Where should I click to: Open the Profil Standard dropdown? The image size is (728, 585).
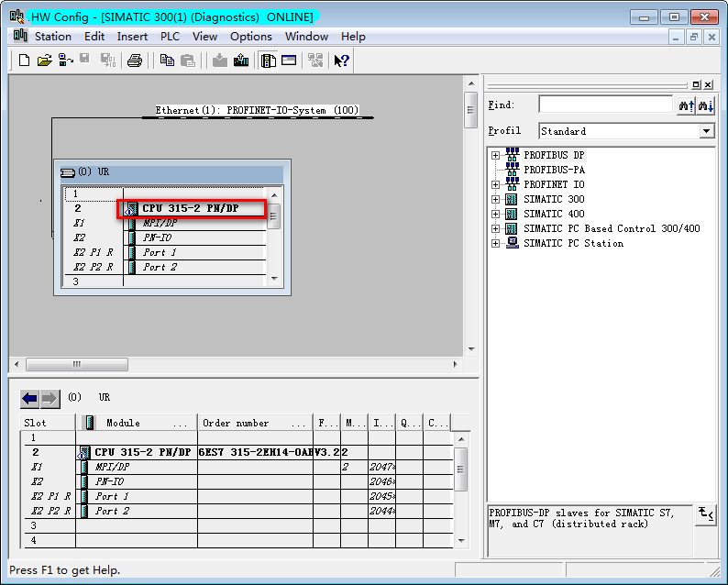(706, 131)
